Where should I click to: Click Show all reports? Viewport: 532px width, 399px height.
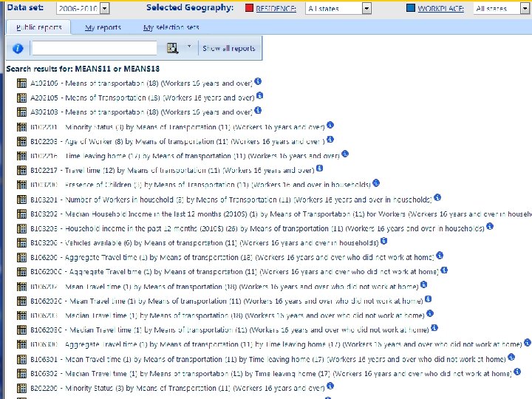click(228, 48)
